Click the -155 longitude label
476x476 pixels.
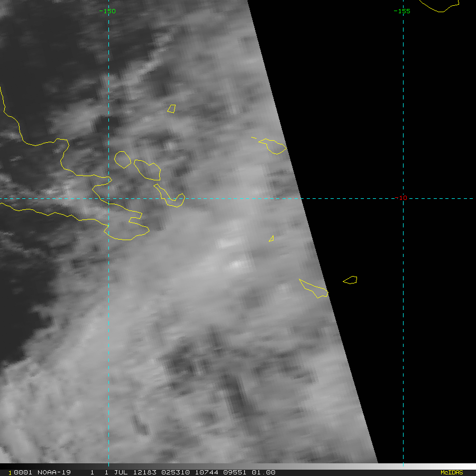[402, 11]
